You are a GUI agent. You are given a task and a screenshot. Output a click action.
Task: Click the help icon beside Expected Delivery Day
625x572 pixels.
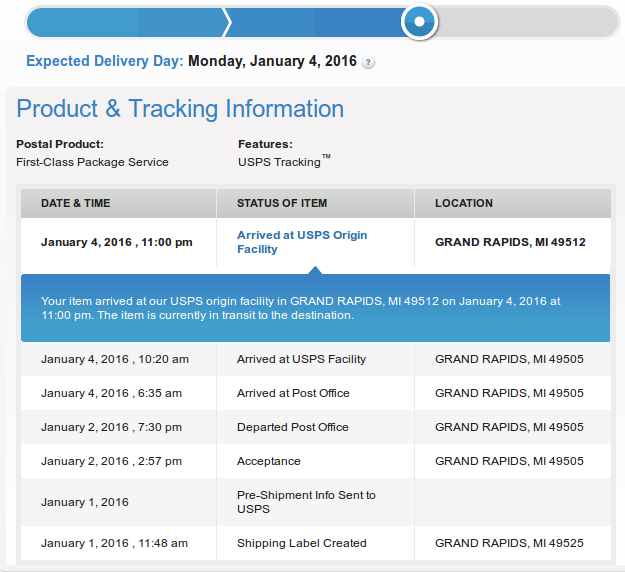[x=369, y=62]
